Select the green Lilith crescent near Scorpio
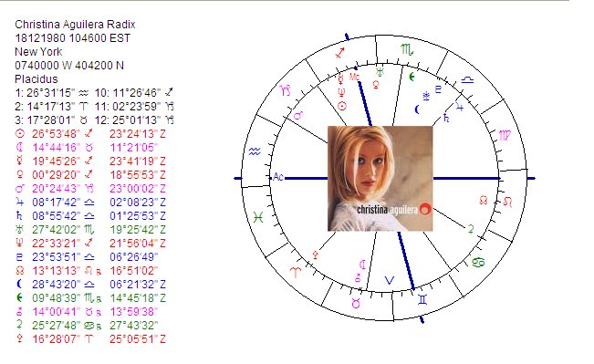Viewport: 594px width, 364px height. tap(412, 77)
